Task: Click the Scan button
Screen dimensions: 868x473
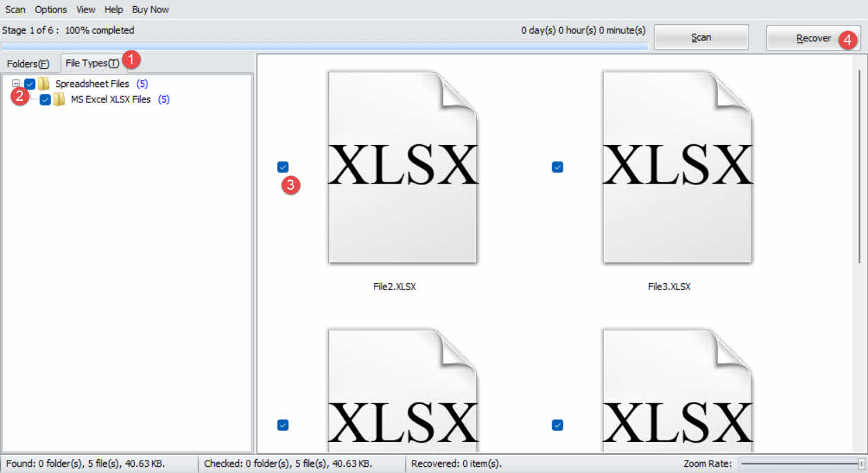Action: coord(701,37)
